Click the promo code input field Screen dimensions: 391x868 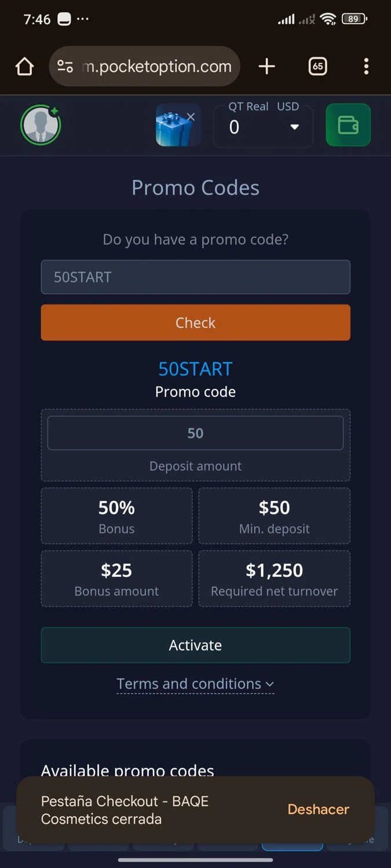[195, 277]
